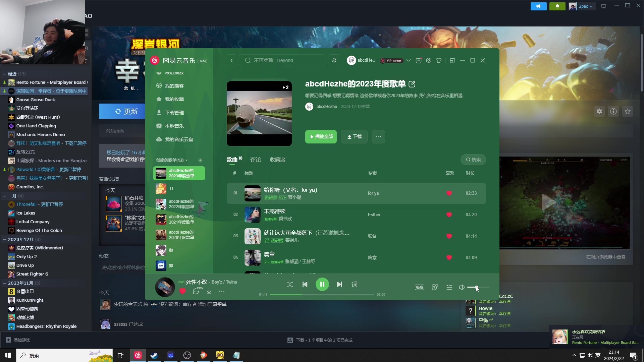644x362 pixels.
Task: Download the currently playing song
Action: (x=209, y=291)
